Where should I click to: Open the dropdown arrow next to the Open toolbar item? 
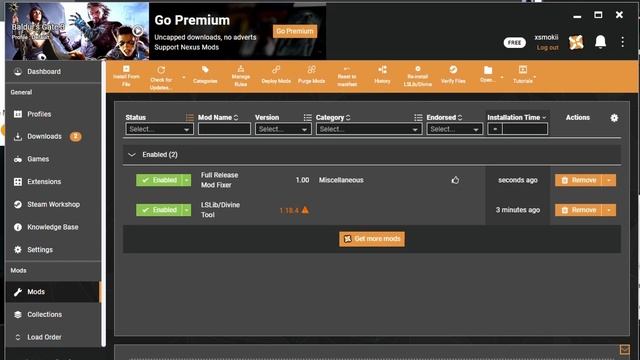click(x=502, y=77)
